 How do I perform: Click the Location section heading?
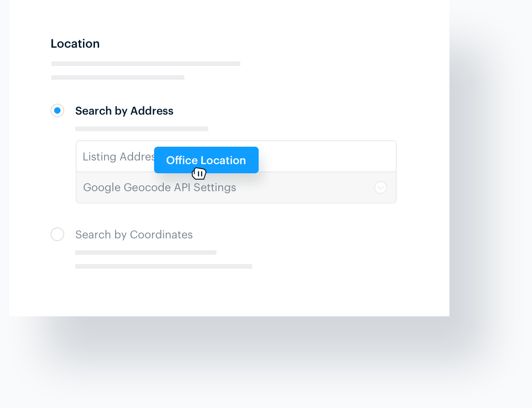75,44
